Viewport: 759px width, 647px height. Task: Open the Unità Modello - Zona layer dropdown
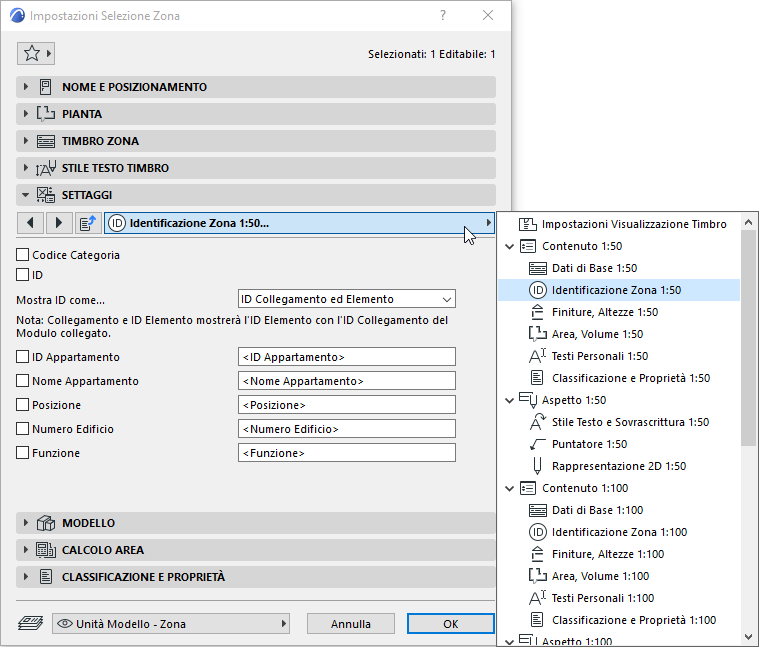click(171, 624)
